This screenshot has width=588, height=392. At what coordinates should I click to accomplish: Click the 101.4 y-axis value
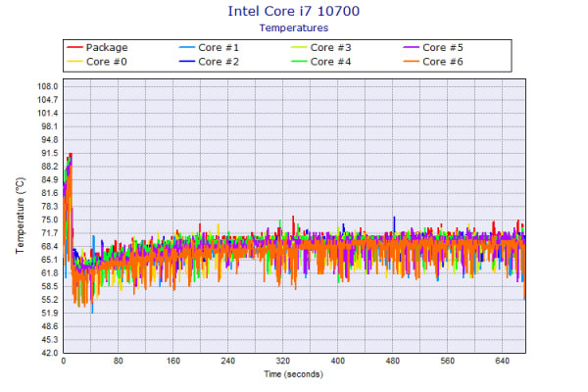48,113
